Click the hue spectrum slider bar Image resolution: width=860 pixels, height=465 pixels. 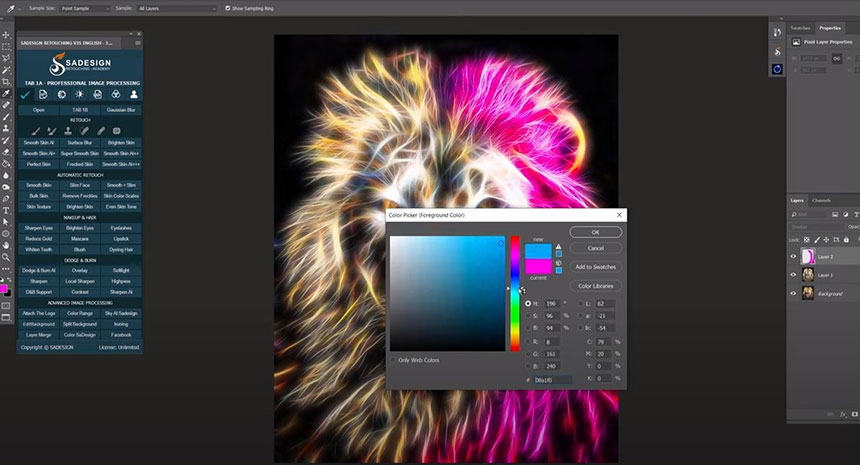coord(515,293)
